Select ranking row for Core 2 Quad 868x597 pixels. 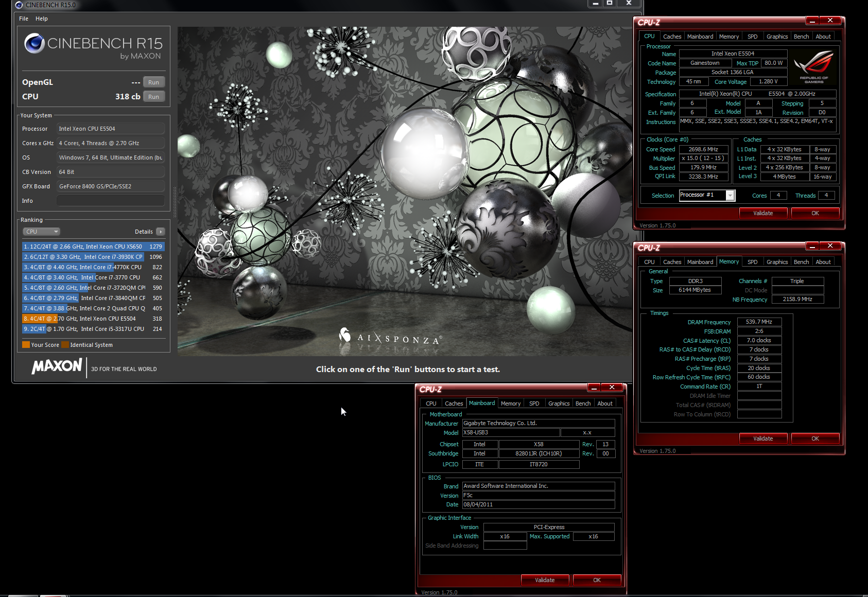pos(93,308)
